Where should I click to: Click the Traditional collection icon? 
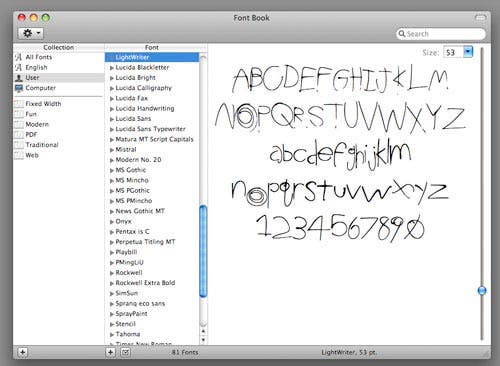[x=19, y=145]
